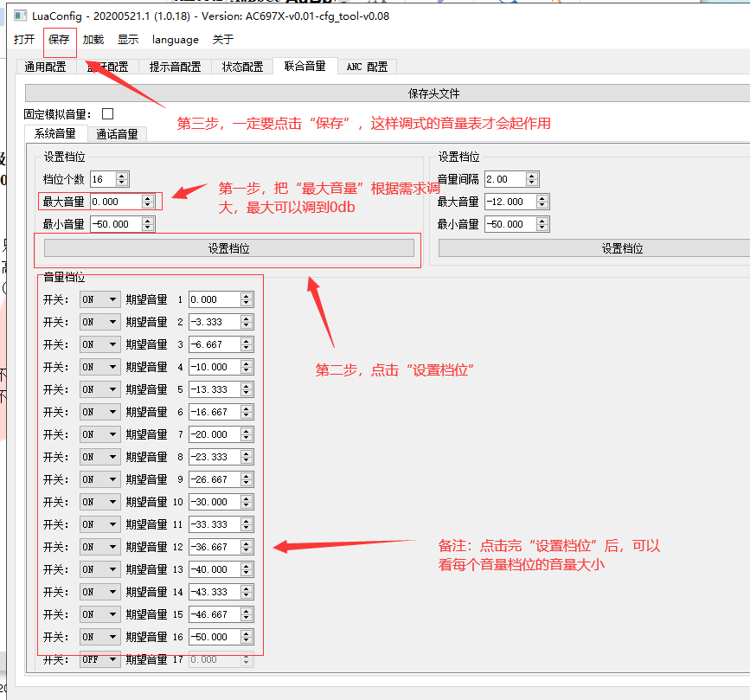This screenshot has height=700, width=750.
Task: Click the 期望音量 15 spinner arrows
Action: [x=247, y=614]
